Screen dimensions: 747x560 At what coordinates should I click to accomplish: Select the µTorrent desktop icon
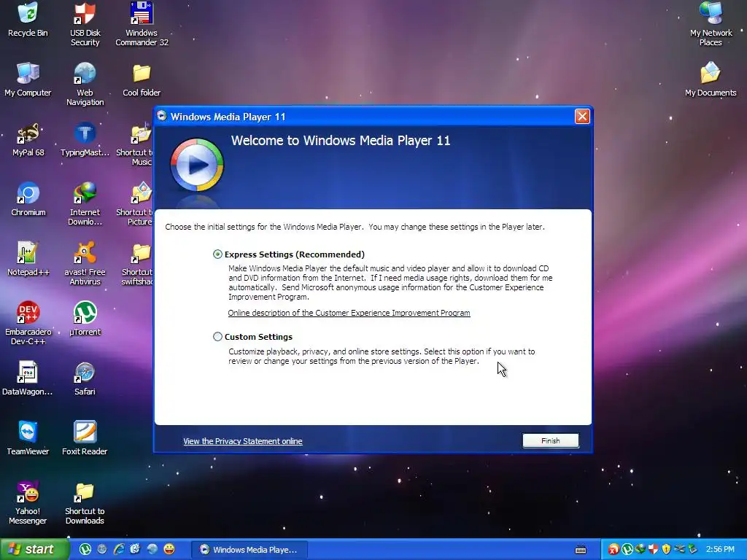(85, 319)
